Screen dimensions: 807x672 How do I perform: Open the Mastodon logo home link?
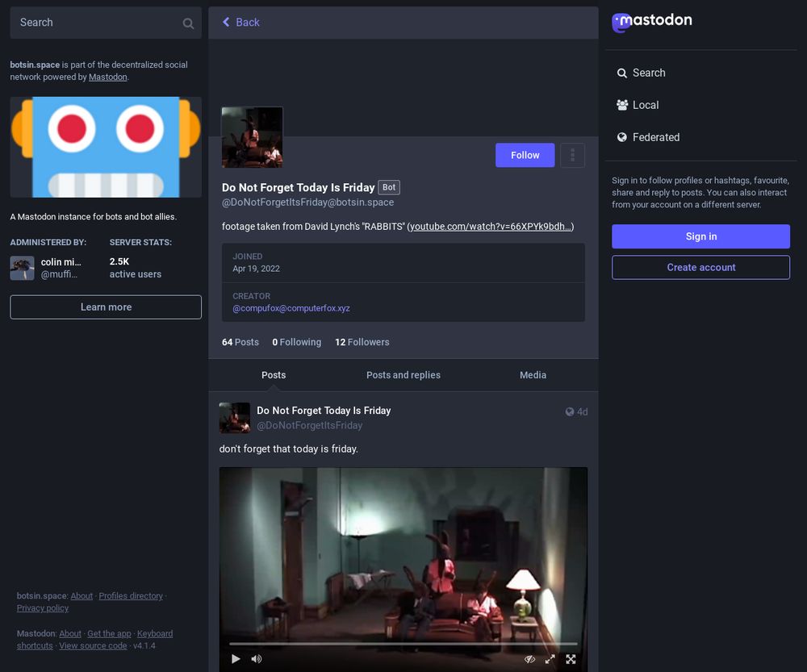click(x=651, y=22)
